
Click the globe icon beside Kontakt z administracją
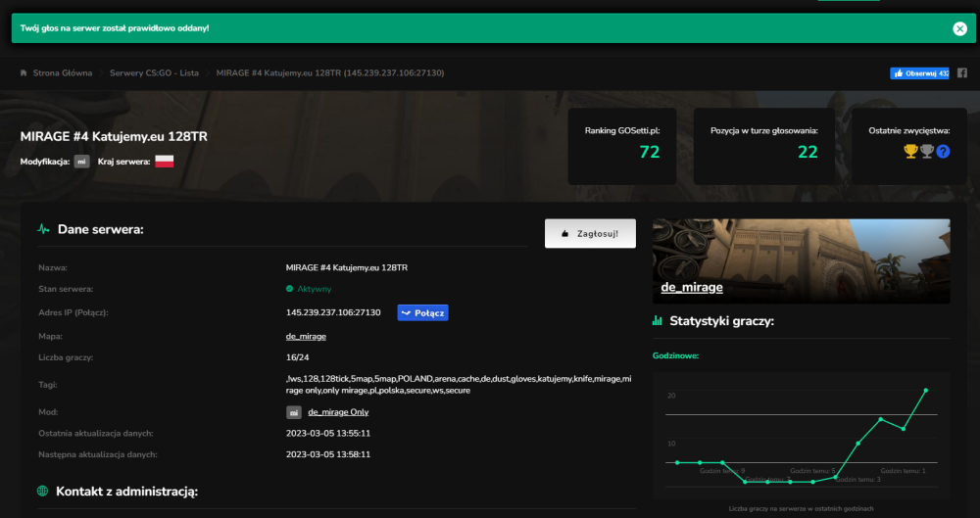pos(42,492)
